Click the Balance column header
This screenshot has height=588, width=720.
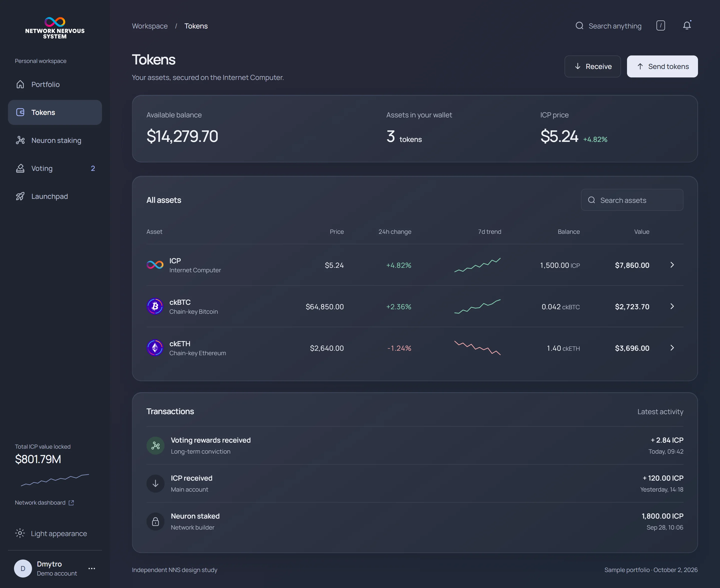[x=569, y=232]
